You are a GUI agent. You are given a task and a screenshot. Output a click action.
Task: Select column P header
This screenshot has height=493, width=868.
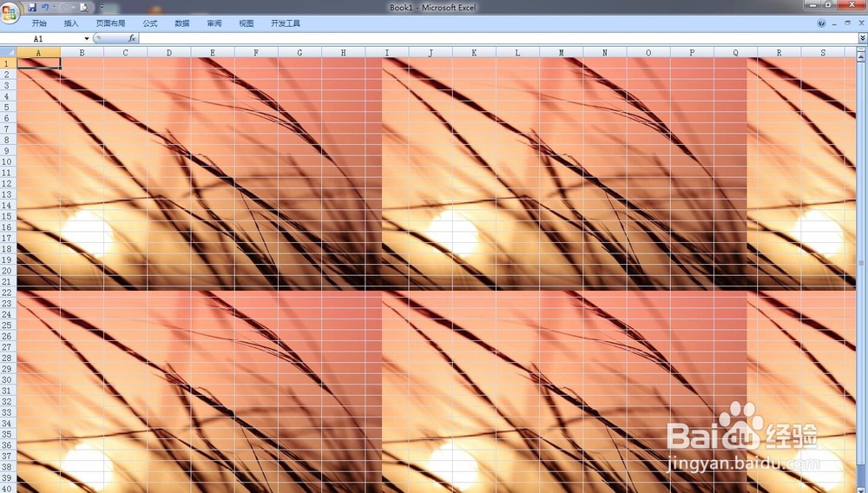(x=692, y=53)
